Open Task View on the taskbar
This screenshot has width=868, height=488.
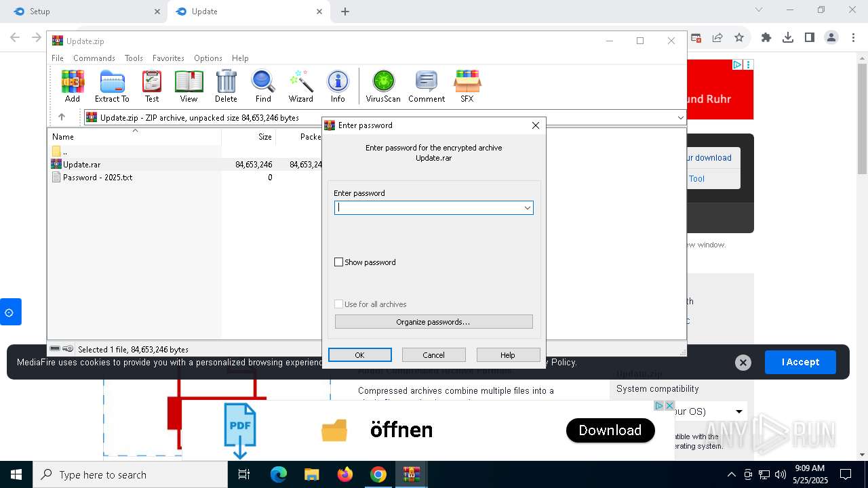tap(245, 474)
